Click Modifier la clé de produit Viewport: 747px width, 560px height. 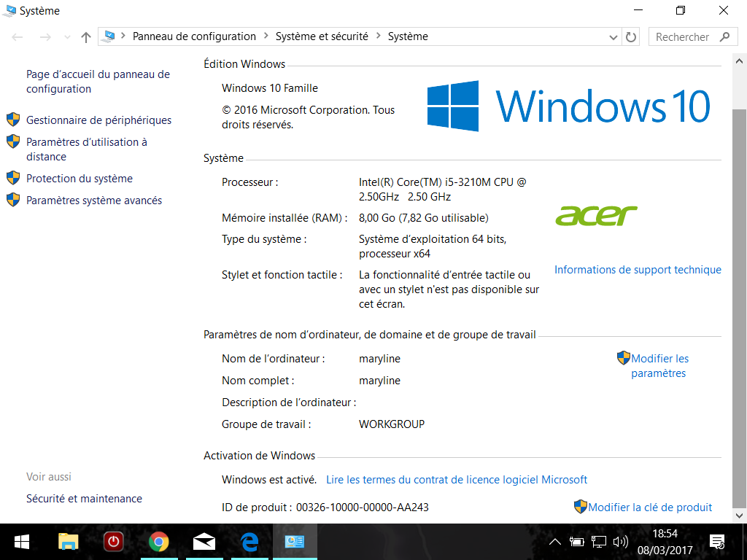[650, 507]
